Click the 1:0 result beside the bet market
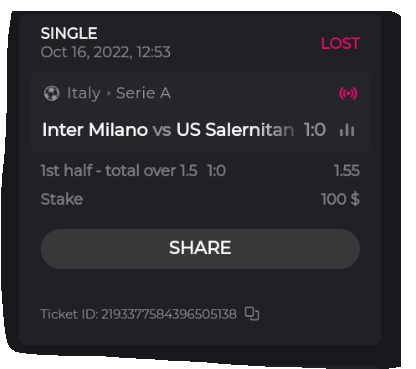 tap(216, 171)
